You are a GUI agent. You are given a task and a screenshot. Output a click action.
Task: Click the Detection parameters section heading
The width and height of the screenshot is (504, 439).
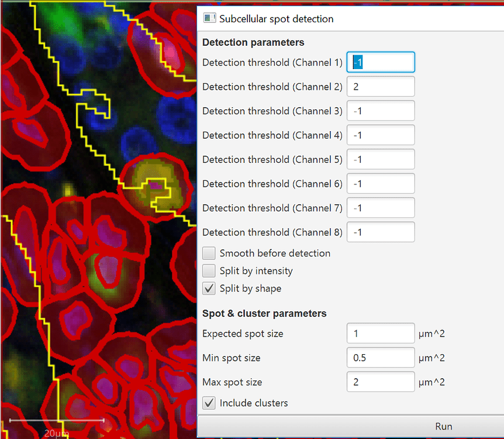pos(253,42)
